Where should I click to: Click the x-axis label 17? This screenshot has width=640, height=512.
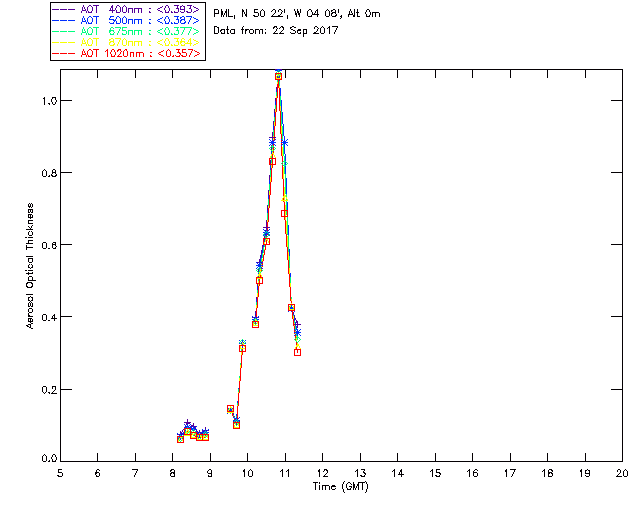(510, 473)
